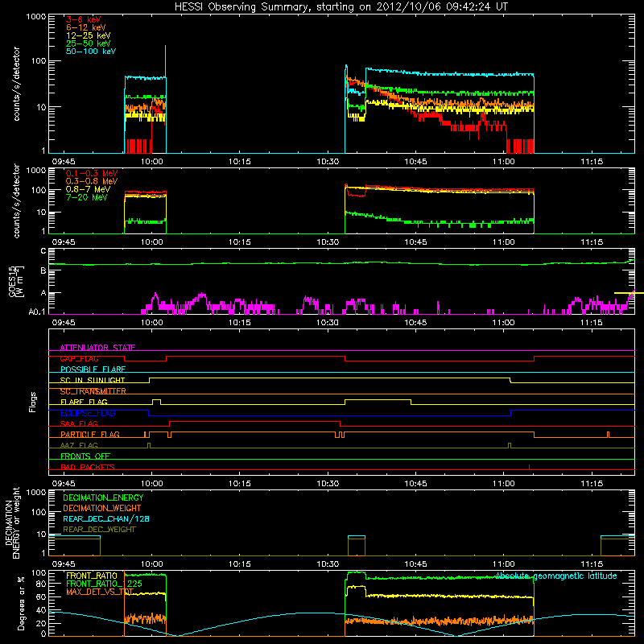Select the 50-100 keV legend label
Viewport: 644px width, 644px height.
coord(91,52)
